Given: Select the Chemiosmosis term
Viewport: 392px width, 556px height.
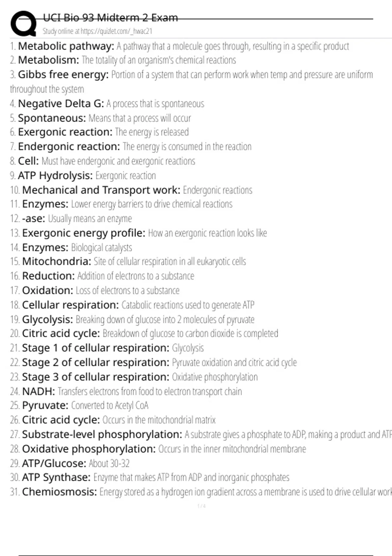Looking at the screenshot, I should pos(59,492).
